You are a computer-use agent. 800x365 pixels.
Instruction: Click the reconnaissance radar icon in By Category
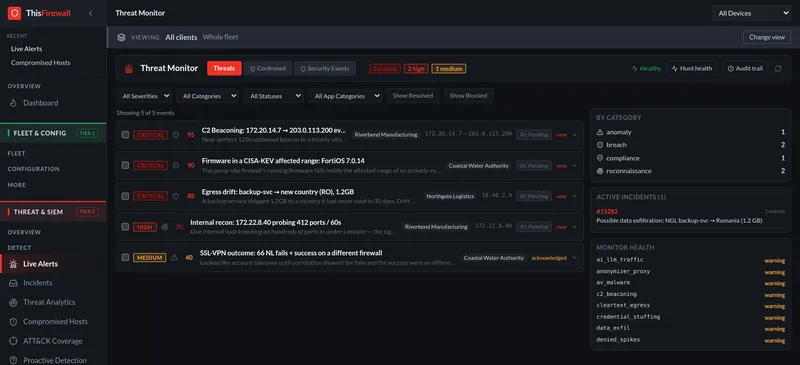coord(600,171)
